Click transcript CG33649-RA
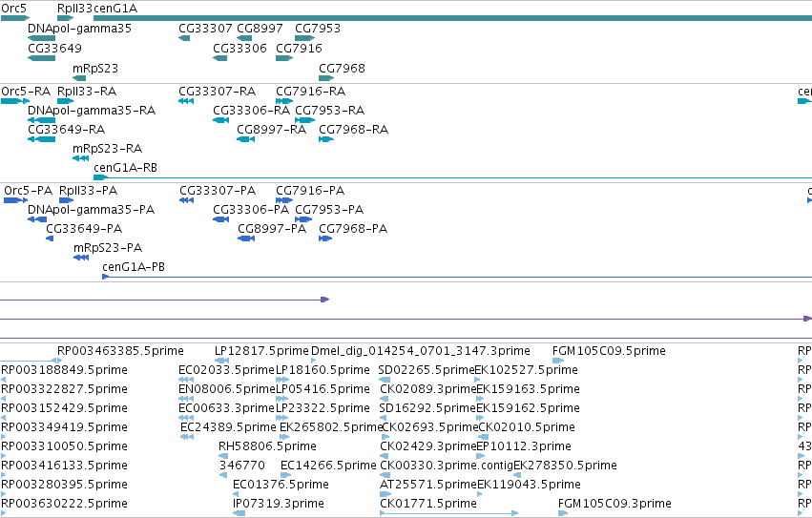Screen dimensions: 812x518 pyautogui.click(x=41, y=139)
